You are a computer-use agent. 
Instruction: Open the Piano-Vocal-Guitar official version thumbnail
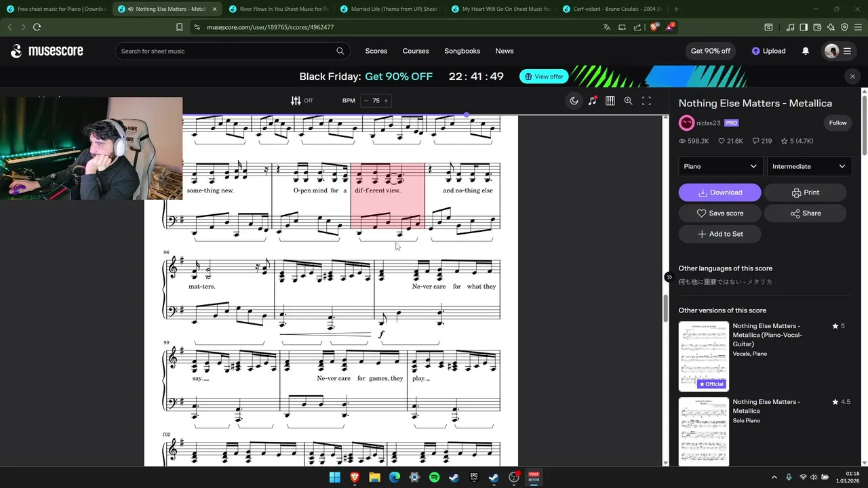point(704,356)
